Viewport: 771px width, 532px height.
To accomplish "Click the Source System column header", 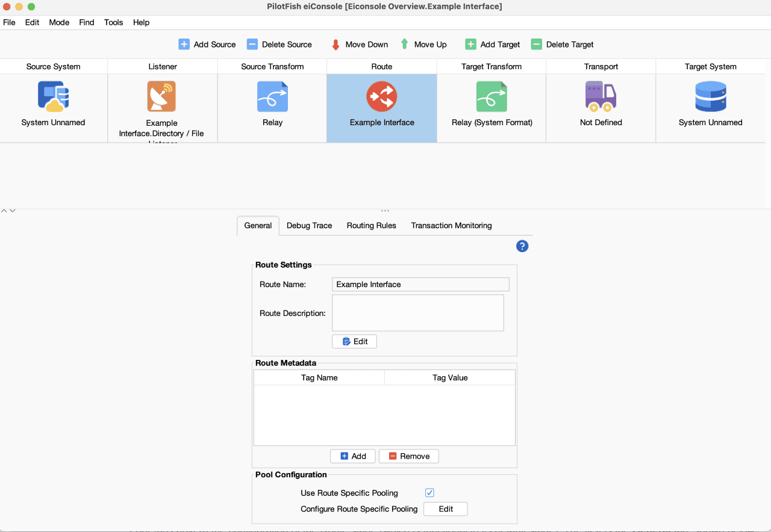I will point(54,67).
